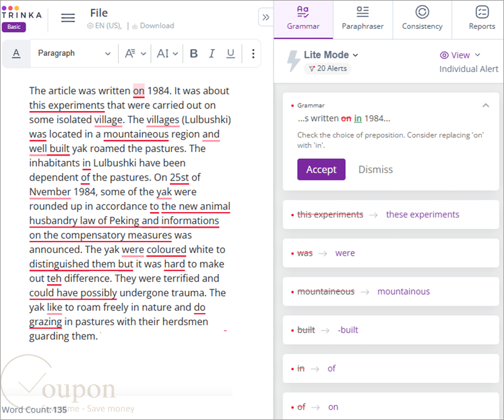This screenshot has height=420, width=504.
Task: Click the Download link
Action: tap(153, 26)
